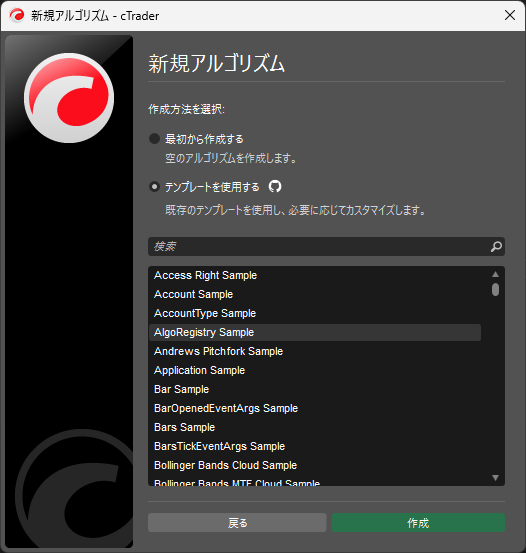526x553 pixels.
Task: Close the 新規アルゴリズム dialog window
Action: pyautogui.click(x=510, y=15)
